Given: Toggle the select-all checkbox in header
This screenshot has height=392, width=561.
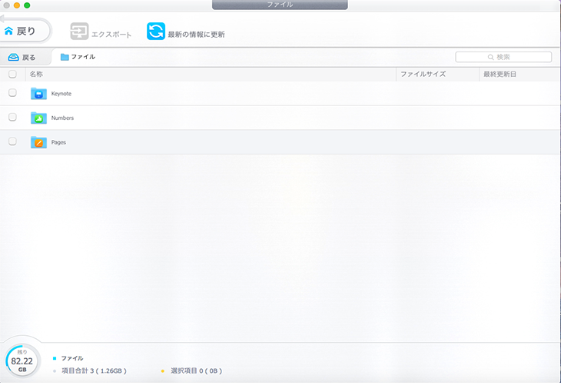Looking at the screenshot, I should point(12,74).
